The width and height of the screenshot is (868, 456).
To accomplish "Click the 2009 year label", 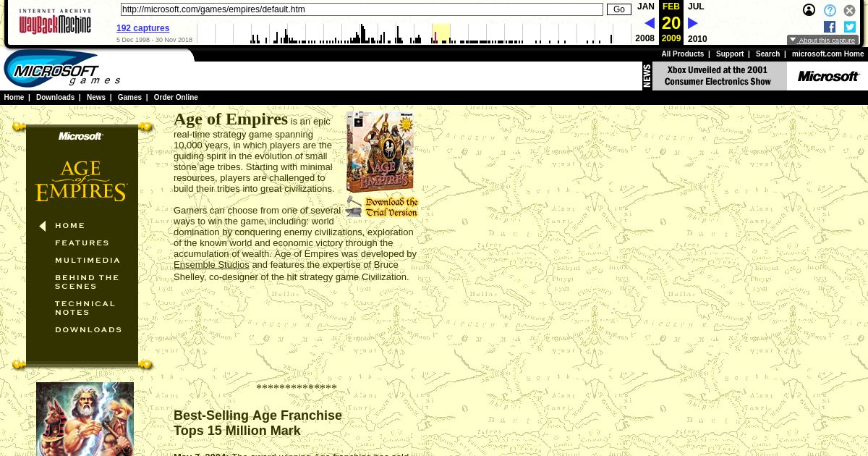I will (671, 39).
